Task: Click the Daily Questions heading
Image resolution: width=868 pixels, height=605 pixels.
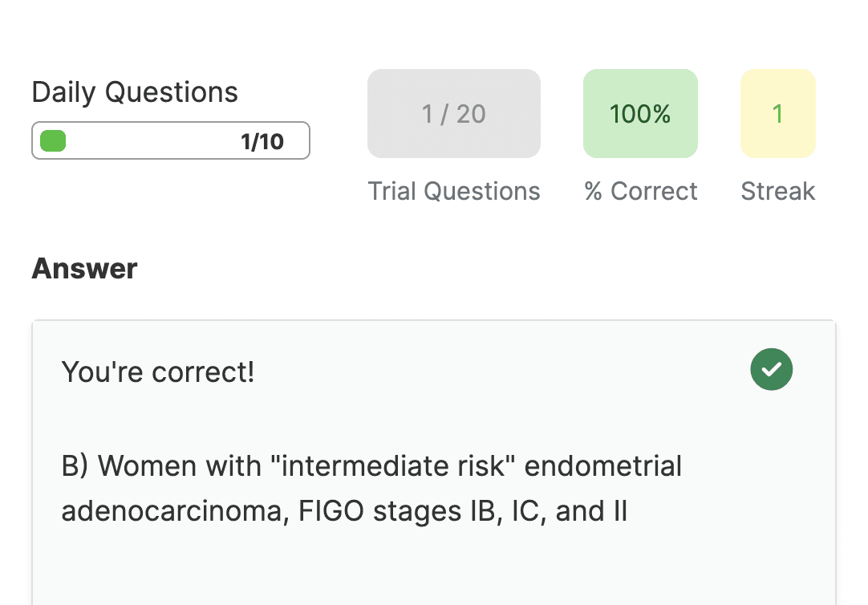Action: [135, 92]
